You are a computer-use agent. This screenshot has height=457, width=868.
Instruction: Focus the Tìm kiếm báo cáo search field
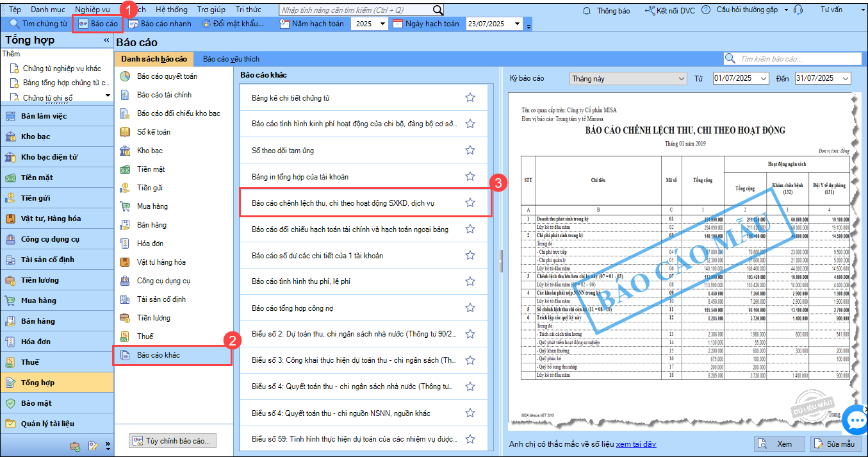point(794,59)
